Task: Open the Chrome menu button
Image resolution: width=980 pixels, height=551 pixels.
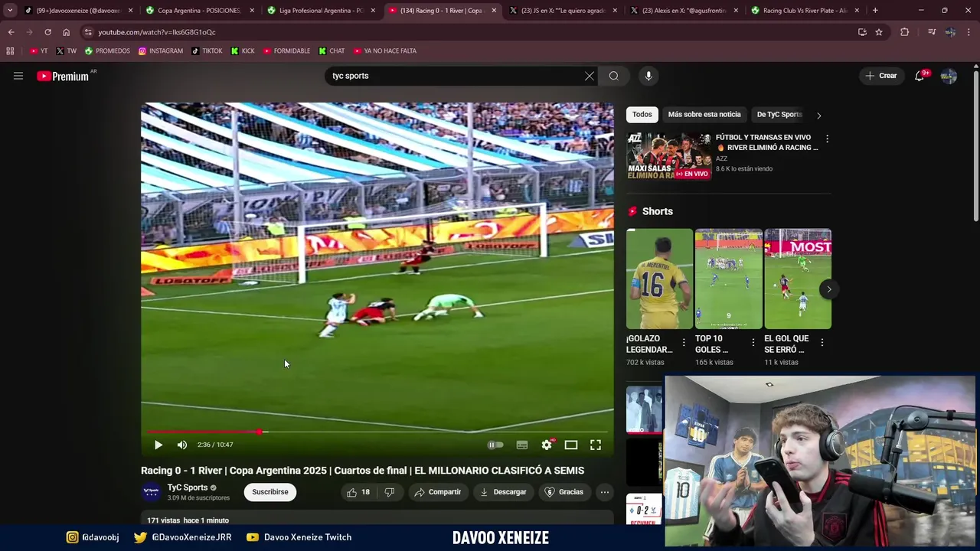Action: [969, 32]
